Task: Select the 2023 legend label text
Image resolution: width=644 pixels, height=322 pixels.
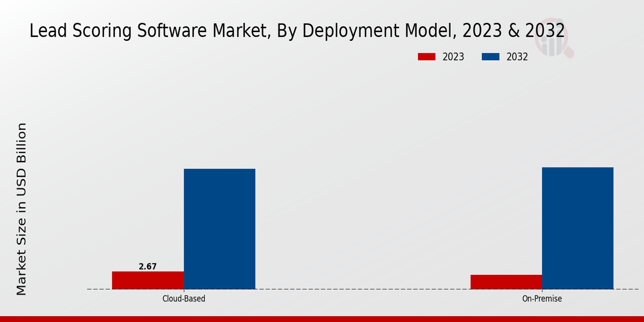Action: [x=453, y=57]
